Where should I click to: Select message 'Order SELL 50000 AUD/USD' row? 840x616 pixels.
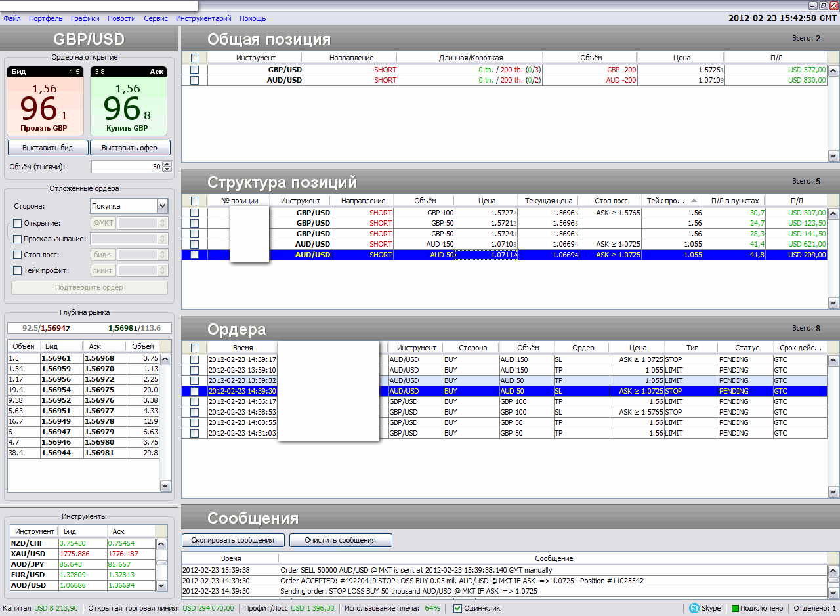click(x=504, y=570)
